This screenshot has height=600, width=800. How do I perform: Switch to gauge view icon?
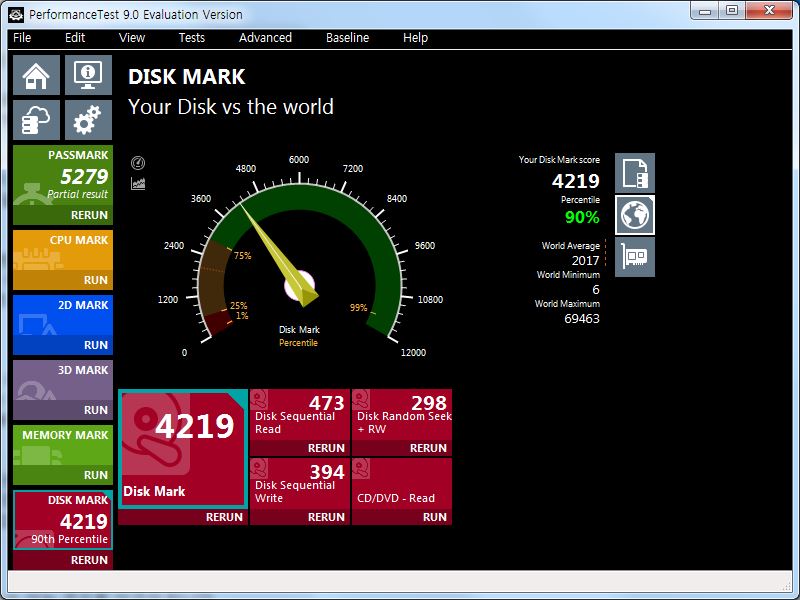(138, 163)
